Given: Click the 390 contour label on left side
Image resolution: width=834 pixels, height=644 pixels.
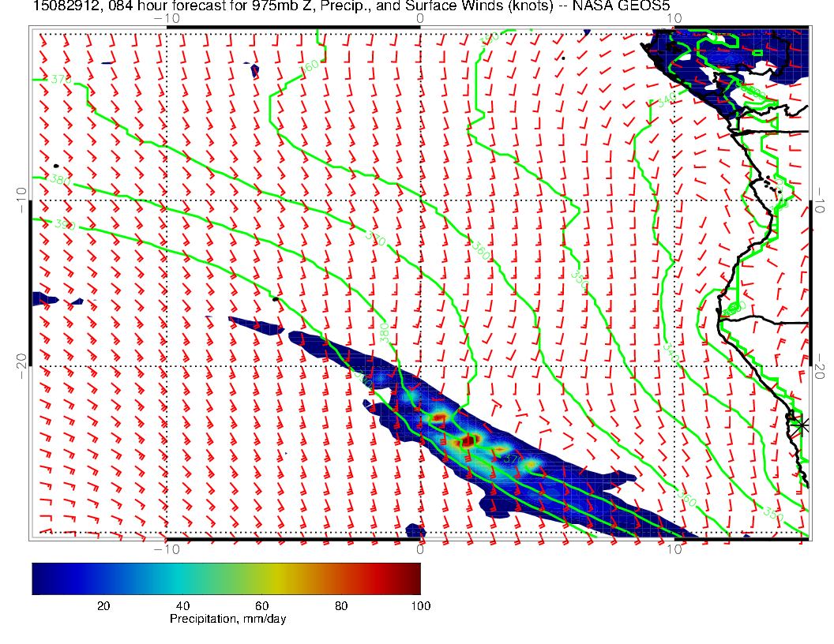Looking at the screenshot, I should [x=64, y=225].
